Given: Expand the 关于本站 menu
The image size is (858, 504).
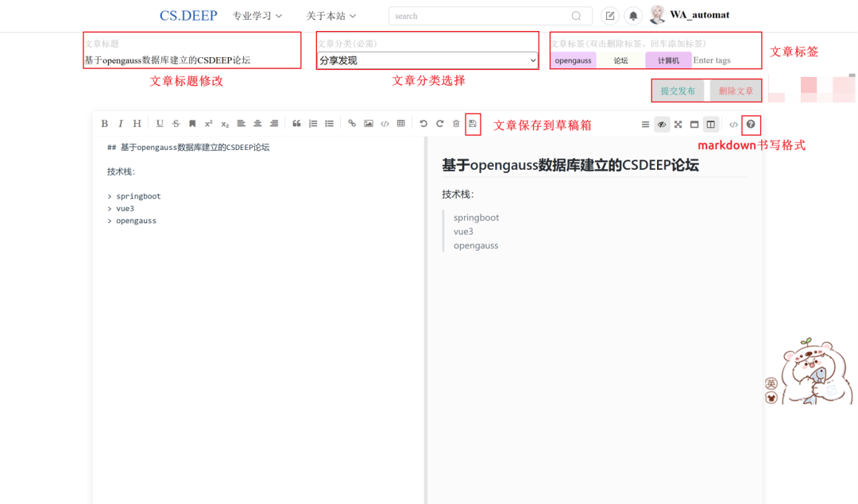Looking at the screenshot, I should pos(331,16).
